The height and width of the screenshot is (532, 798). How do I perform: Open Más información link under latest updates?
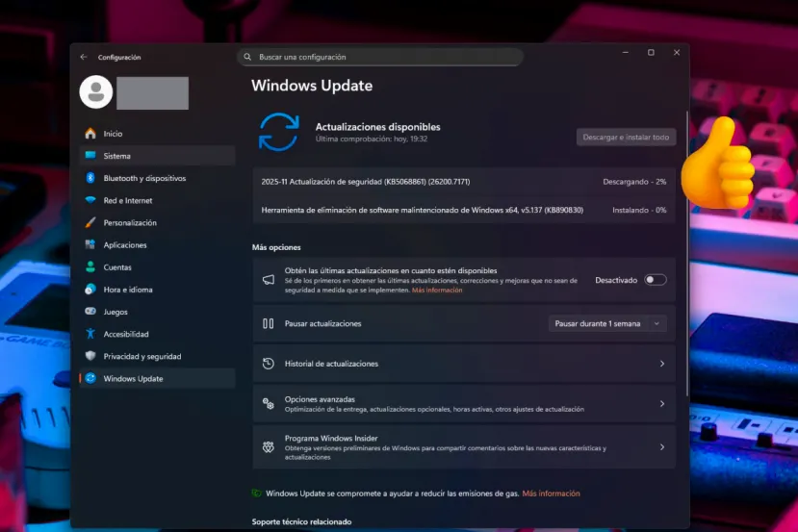click(x=437, y=290)
